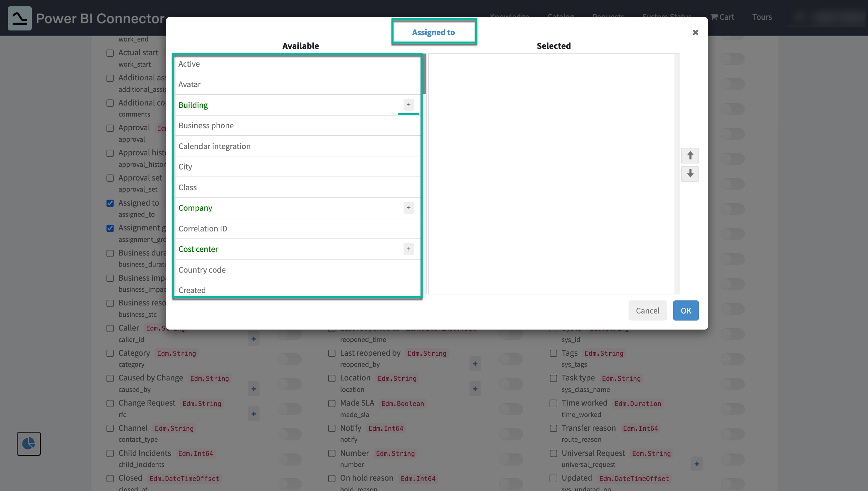Expand Building reference with plus button
The image size is (868, 491).
click(x=408, y=104)
